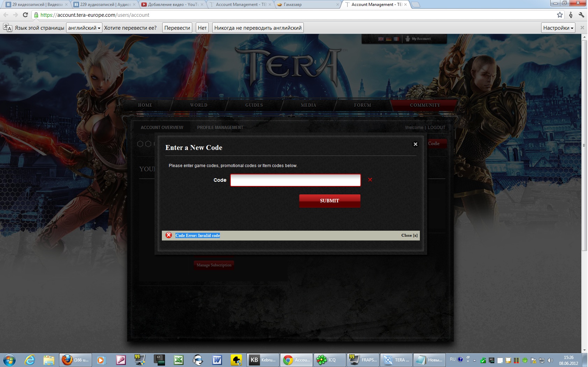Switch to 'Гамазавр' tab
This screenshot has width=588, height=367.
tap(308, 5)
